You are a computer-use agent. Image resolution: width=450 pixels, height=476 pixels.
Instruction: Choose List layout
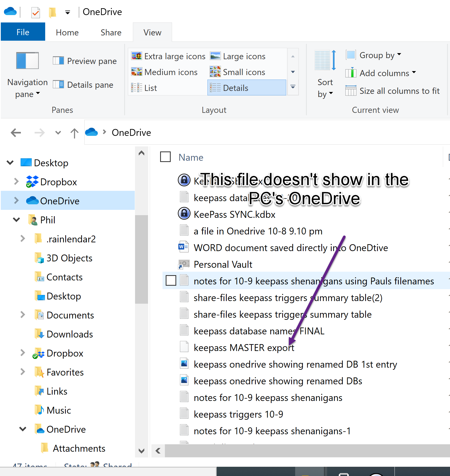coord(144,88)
